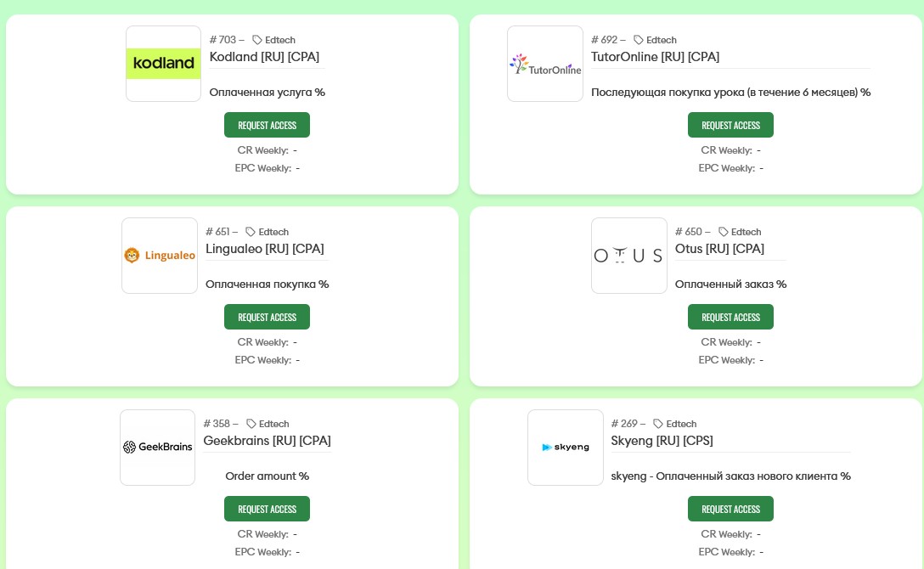Request access to the Kodland offer

[x=267, y=125]
